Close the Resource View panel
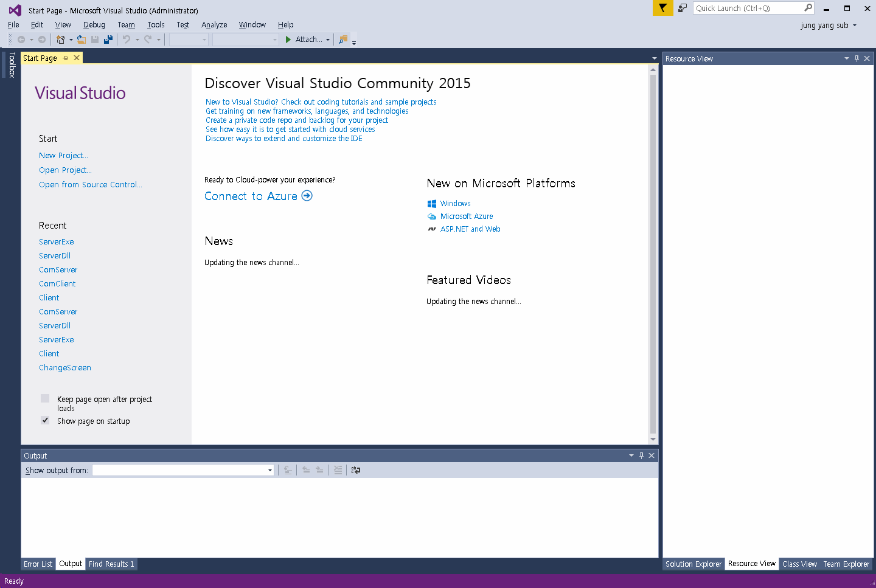This screenshot has width=876, height=588. 867,58
